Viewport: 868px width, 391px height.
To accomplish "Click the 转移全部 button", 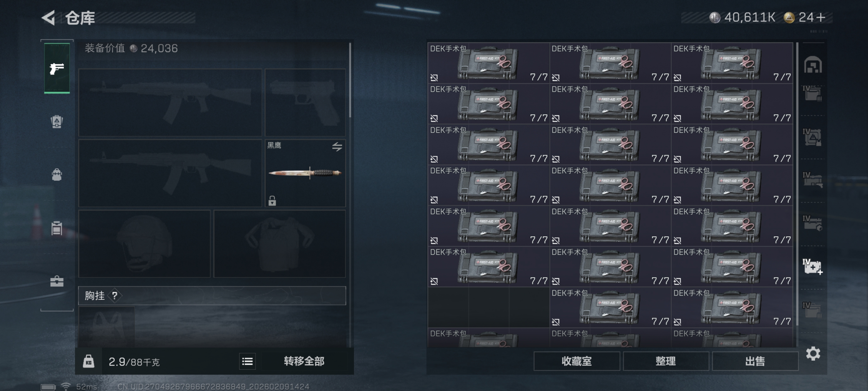I will [304, 361].
